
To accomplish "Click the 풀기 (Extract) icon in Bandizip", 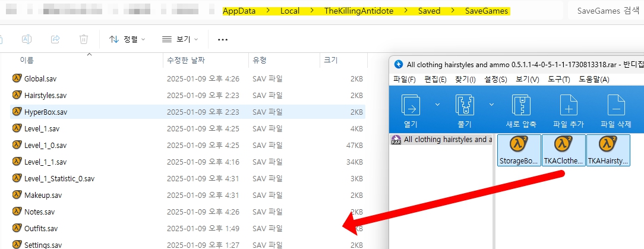I will coord(463,105).
